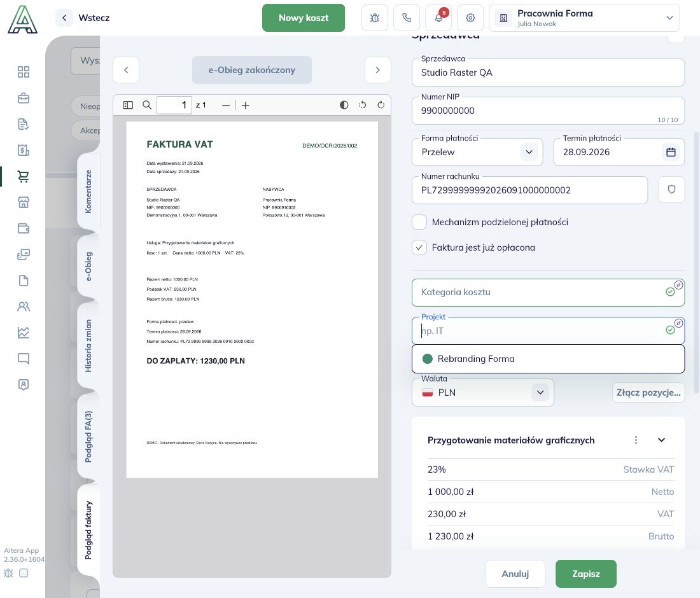Click the phone icon in header
The image size is (700, 598).
coord(407,18)
